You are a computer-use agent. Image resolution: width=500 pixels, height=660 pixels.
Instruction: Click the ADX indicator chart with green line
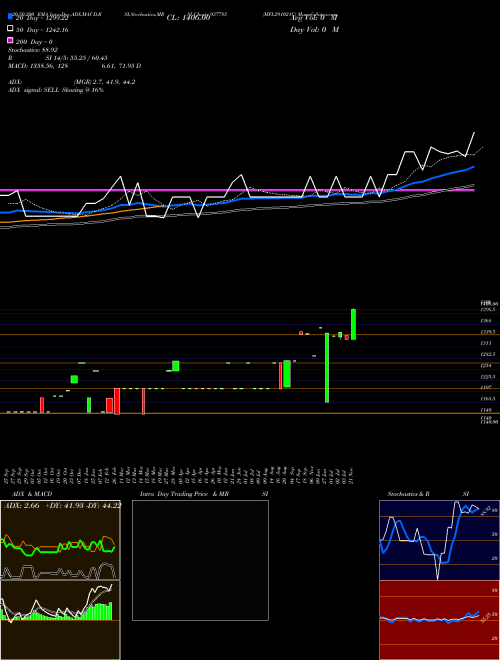(60, 540)
